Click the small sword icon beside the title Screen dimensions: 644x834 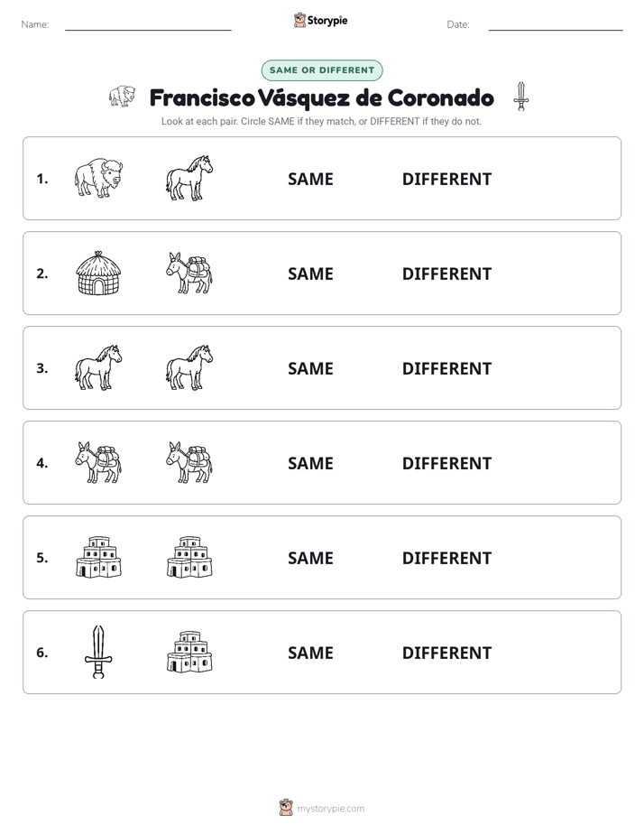(x=521, y=97)
